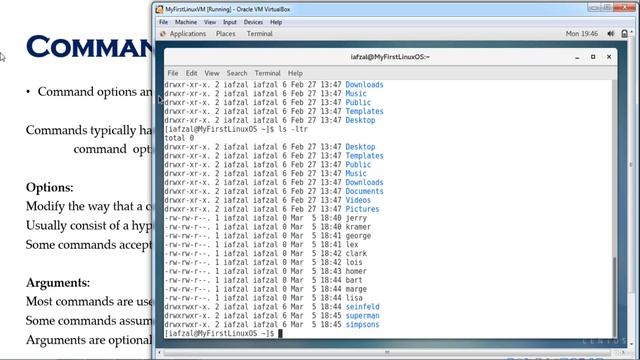This screenshot has width=640, height=360.
Task: Click the 'lois' file name
Action: pyautogui.click(x=354, y=262)
